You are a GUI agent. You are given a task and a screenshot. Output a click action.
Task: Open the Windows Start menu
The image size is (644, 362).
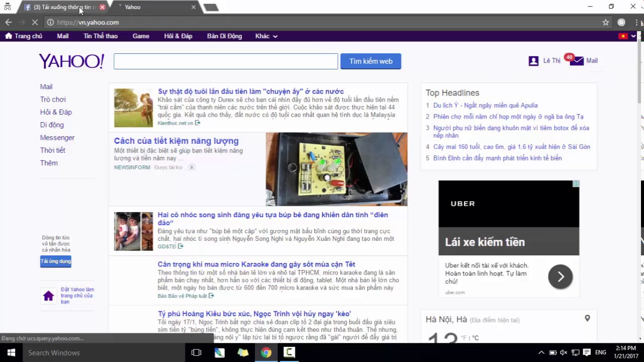tap(11, 352)
